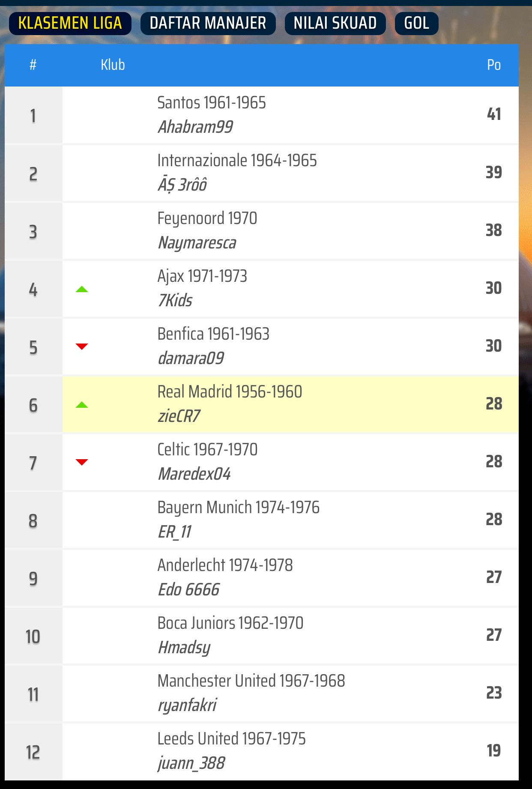Switch to Daftar Manajer tab

(x=208, y=23)
